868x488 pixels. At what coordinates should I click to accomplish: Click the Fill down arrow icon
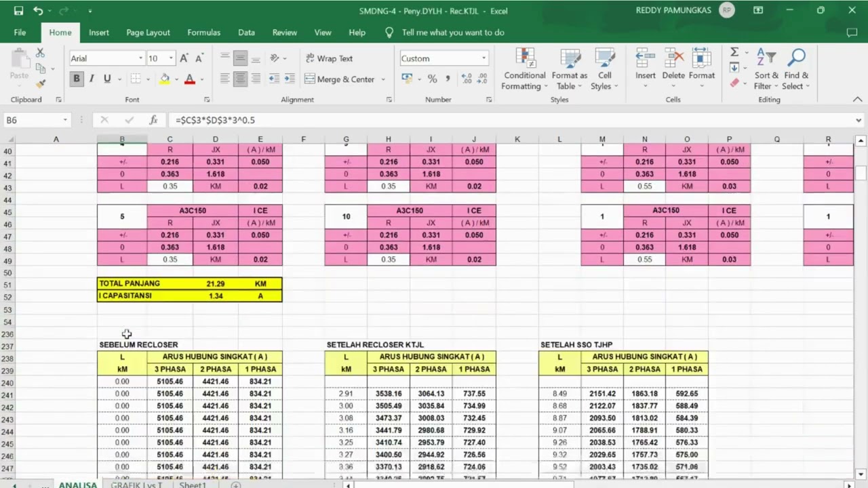[734, 68]
